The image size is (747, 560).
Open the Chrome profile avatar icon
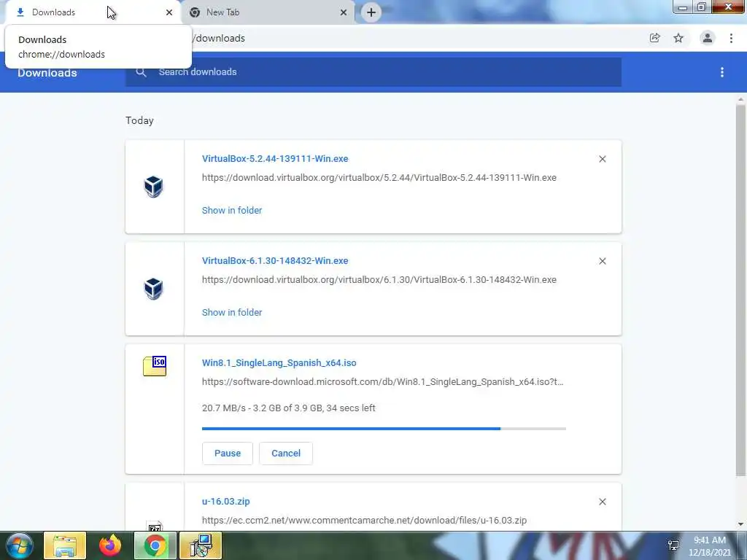[x=708, y=38]
